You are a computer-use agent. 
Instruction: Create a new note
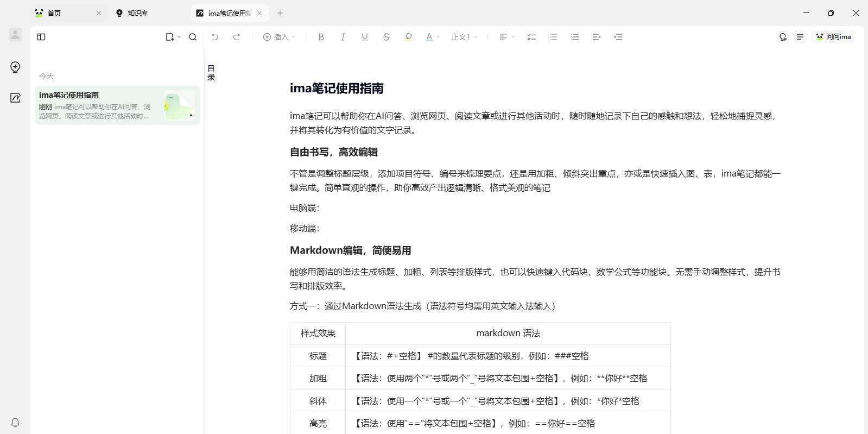(x=170, y=37)
